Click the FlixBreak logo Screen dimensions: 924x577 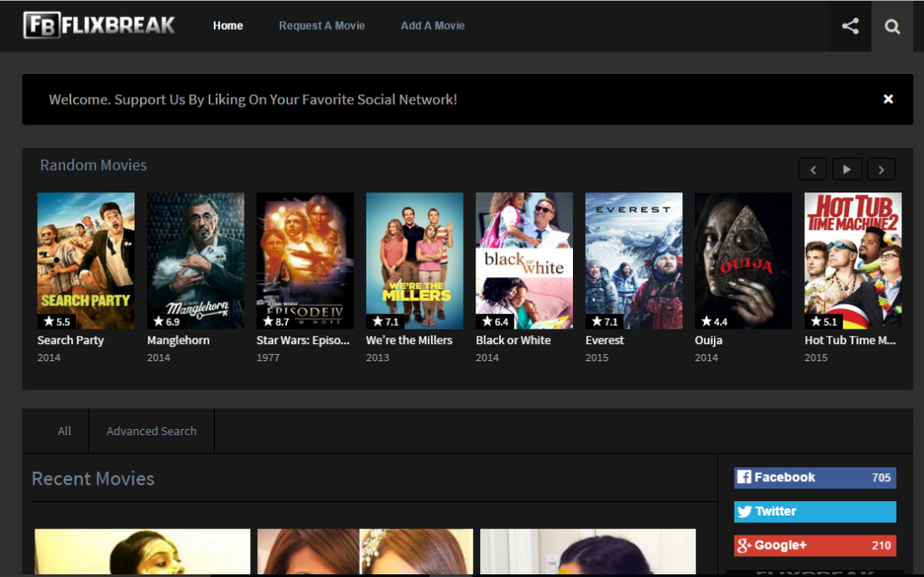(x=99, y=25)
